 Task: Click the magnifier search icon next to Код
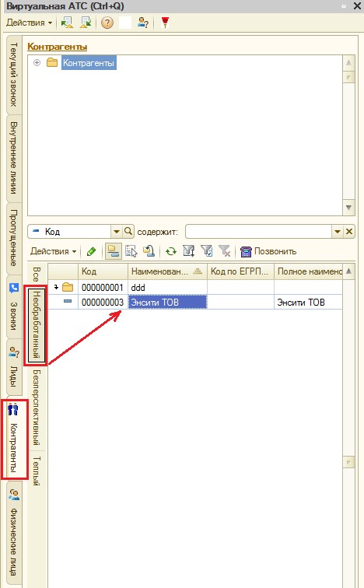tap(128, 231)
